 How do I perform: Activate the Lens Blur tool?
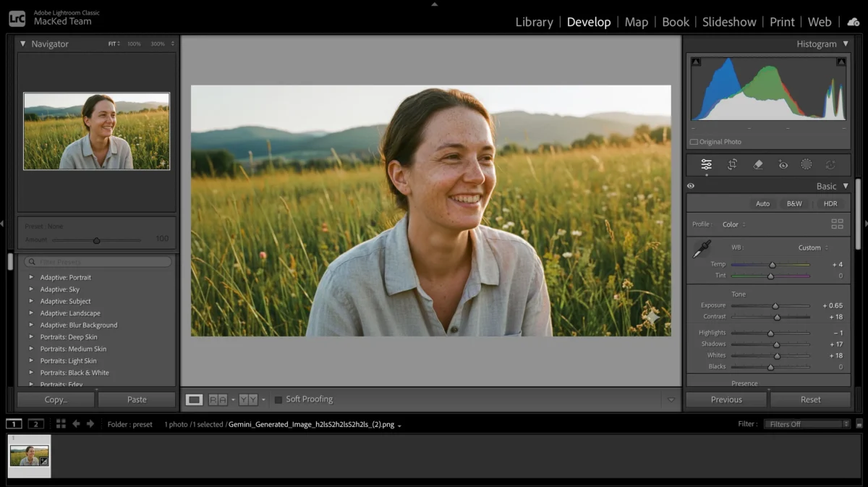coord(830,164)
